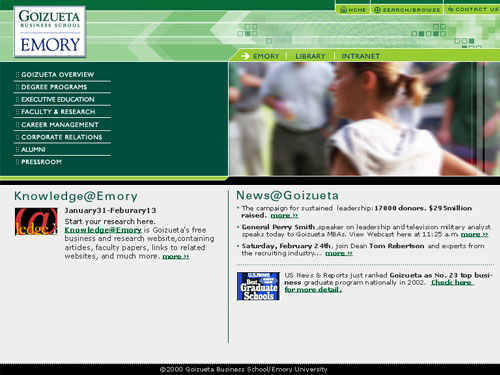500x375 pixels.
Task: Click the Goizueta Business School Emory logo
Action: pyautogui.click(x=50, y=32)
